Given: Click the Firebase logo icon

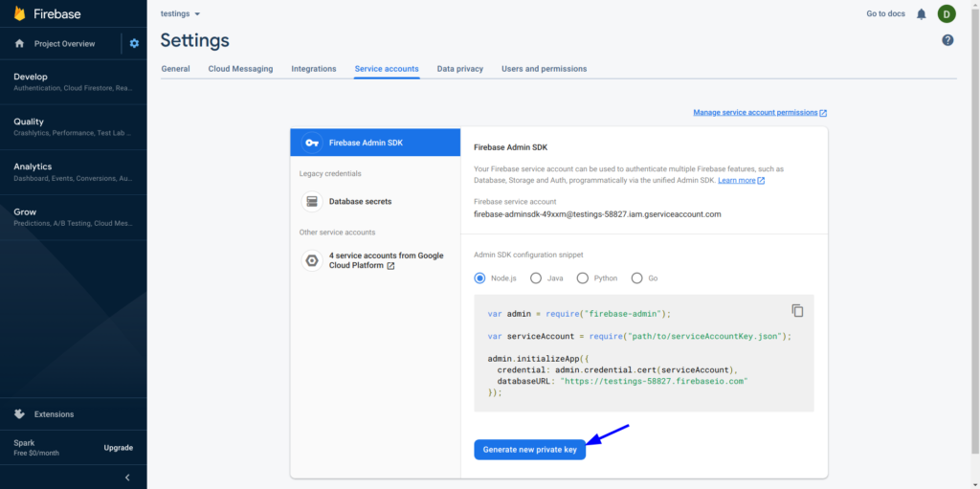Looking at the screenshot, I should pos(19,13).
